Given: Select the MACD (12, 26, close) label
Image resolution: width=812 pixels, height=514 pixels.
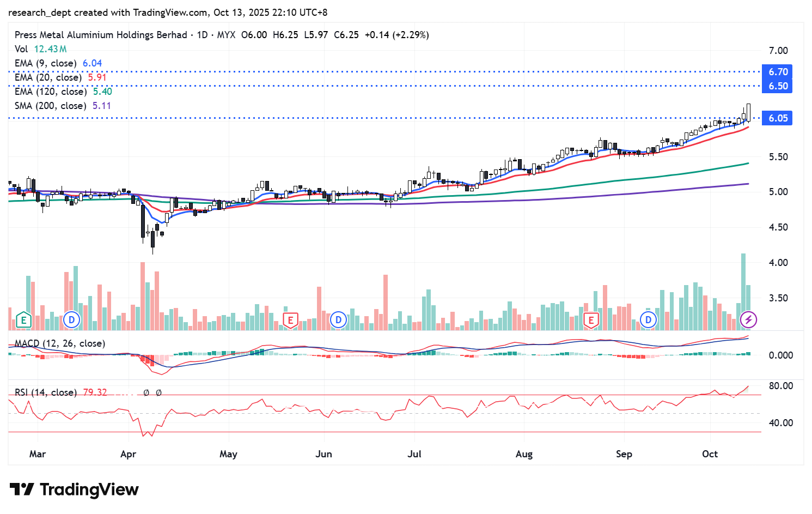Looking at the screenshot, I should (x=60, y=343).
